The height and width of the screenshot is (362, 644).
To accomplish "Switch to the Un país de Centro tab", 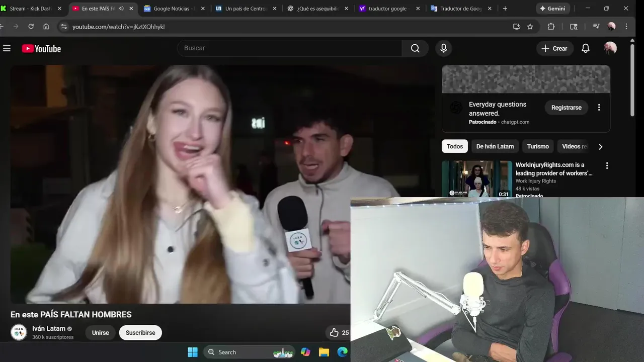I will point(246,9).
